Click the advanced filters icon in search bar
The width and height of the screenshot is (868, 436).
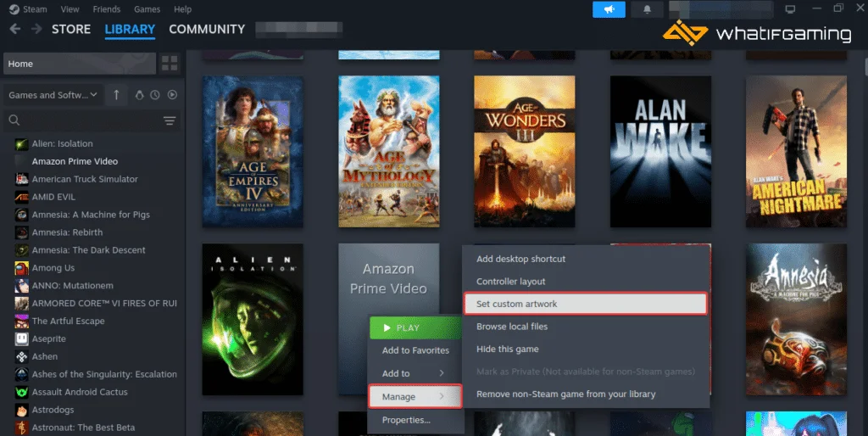coord(170,120)
